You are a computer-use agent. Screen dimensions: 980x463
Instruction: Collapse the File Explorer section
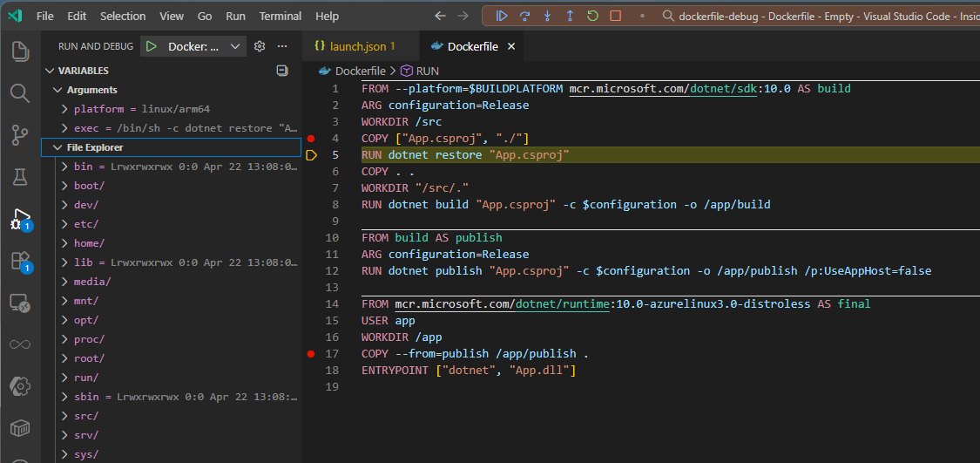pyautogui.click(x=58, y=147)
